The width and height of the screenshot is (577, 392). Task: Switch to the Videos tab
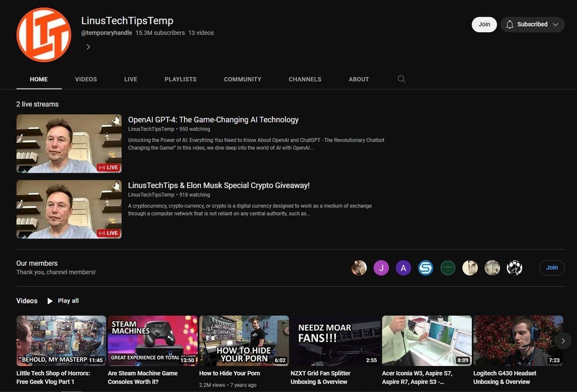[86, 80]
